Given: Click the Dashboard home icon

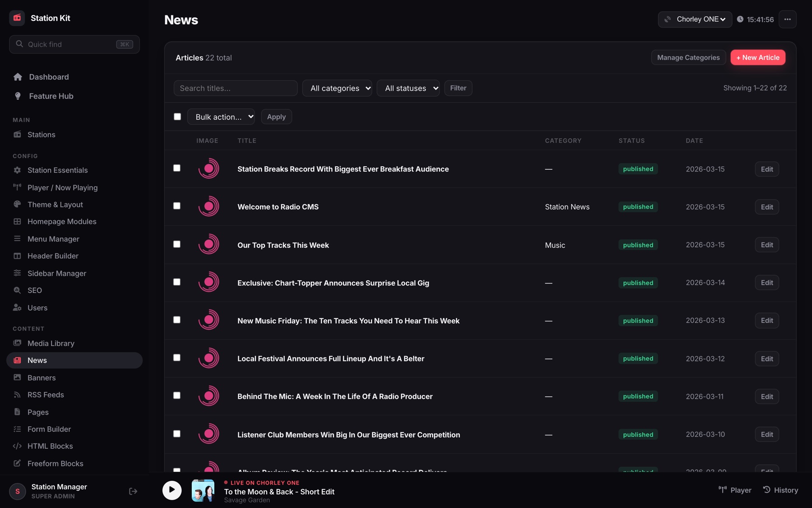Looking at the screenshot, I should 18,77.
